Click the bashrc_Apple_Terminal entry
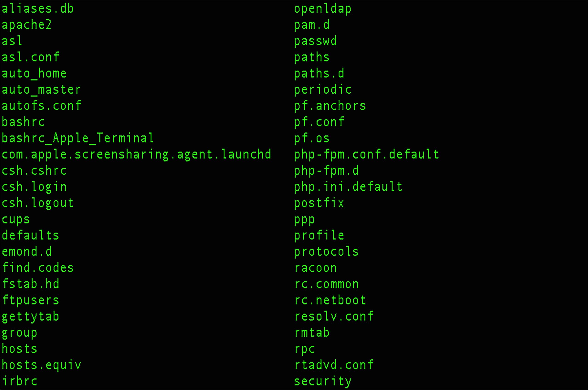This screenshot has height=390, width=588. pyautogui.click(x=78, y=138)
